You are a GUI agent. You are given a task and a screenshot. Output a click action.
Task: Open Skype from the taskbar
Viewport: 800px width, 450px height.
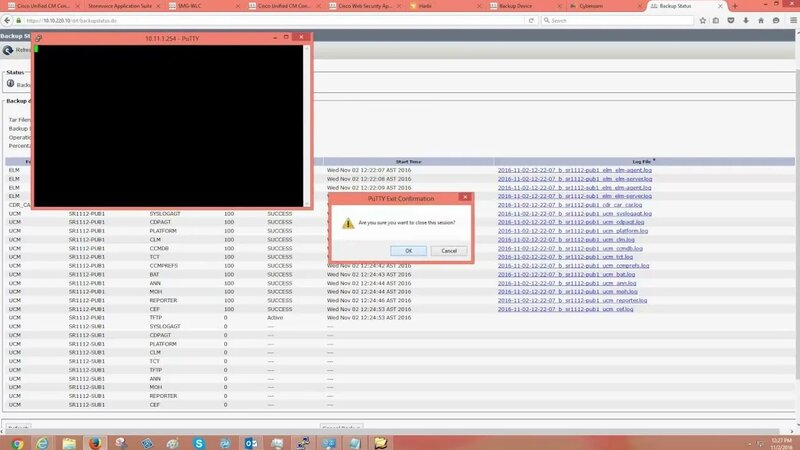[199, 443]
